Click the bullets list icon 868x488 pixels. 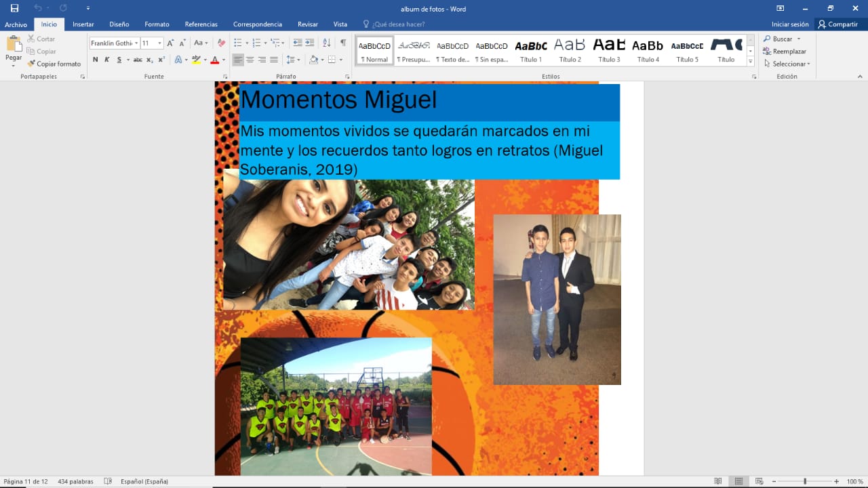coord(238,43)
